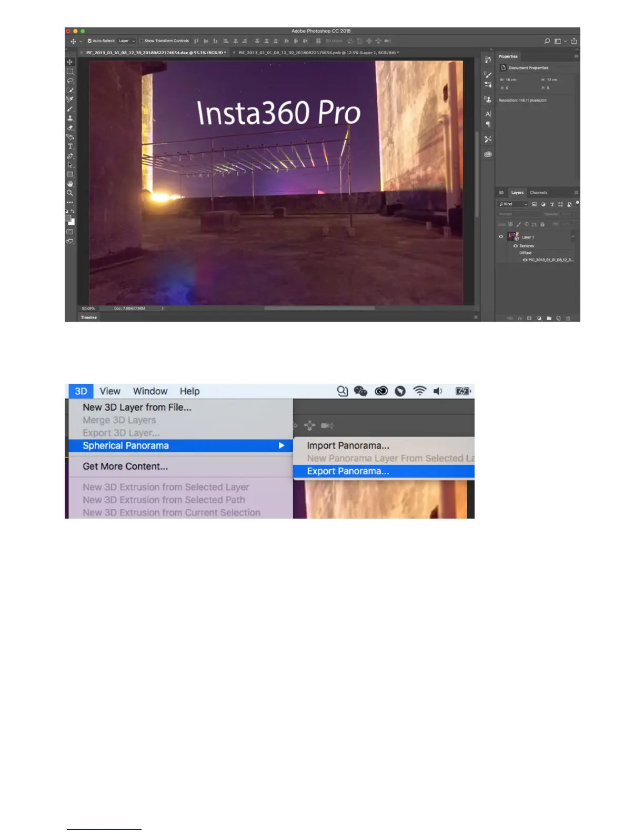The width and height of the screenshot is (644, 834).
Task: Swap foreground and background colors
Action: tap(73, 211)
